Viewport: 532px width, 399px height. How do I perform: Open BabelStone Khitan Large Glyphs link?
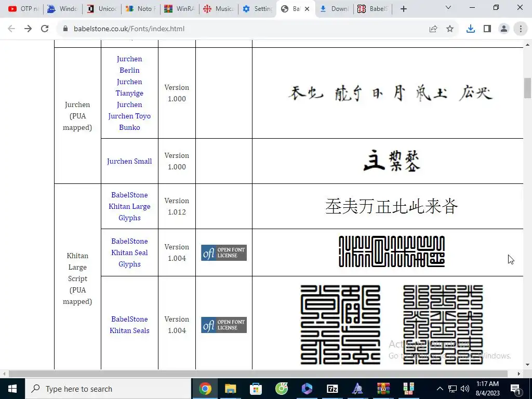click(129, 206)
